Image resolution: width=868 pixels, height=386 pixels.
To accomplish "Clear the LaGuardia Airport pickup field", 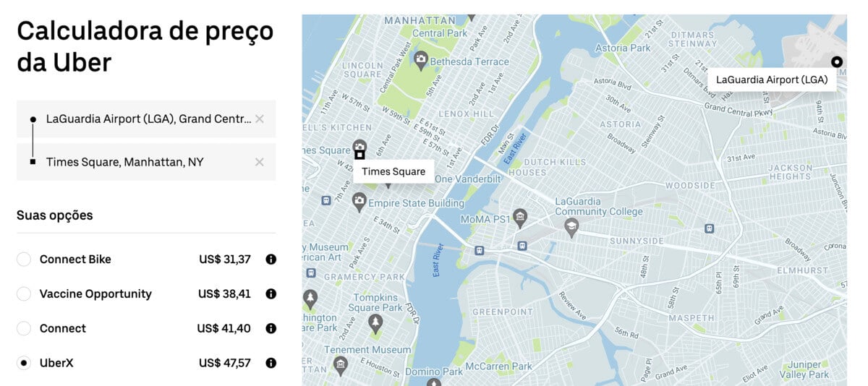I will tap(259, 119).
